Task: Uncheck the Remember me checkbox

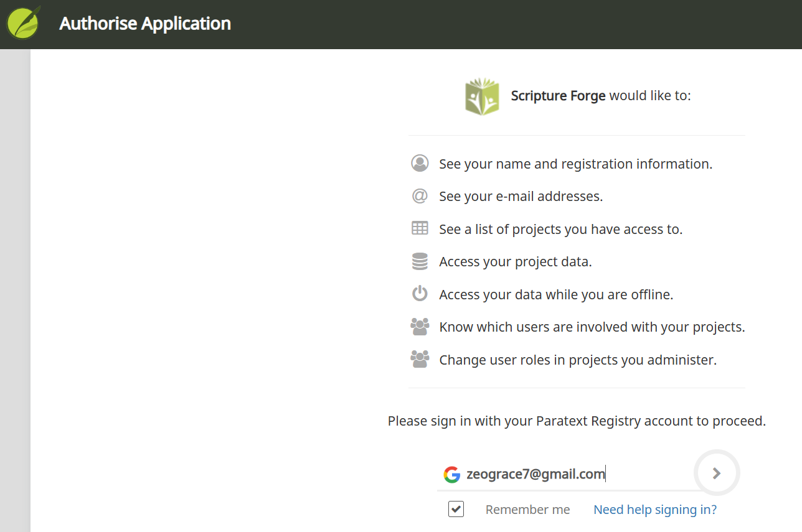Action: tap(456, 509)
